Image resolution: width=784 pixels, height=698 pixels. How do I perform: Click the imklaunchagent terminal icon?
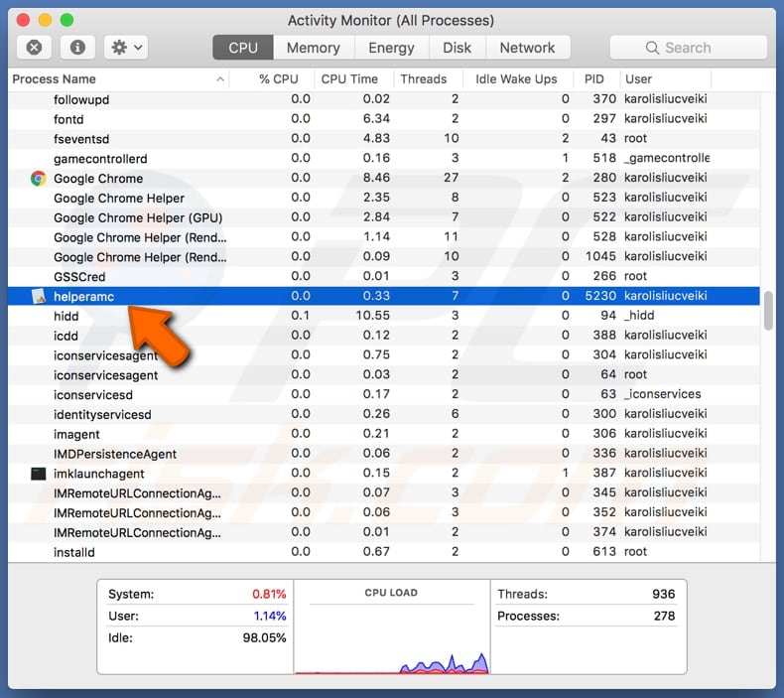click(x=38, y=474)
